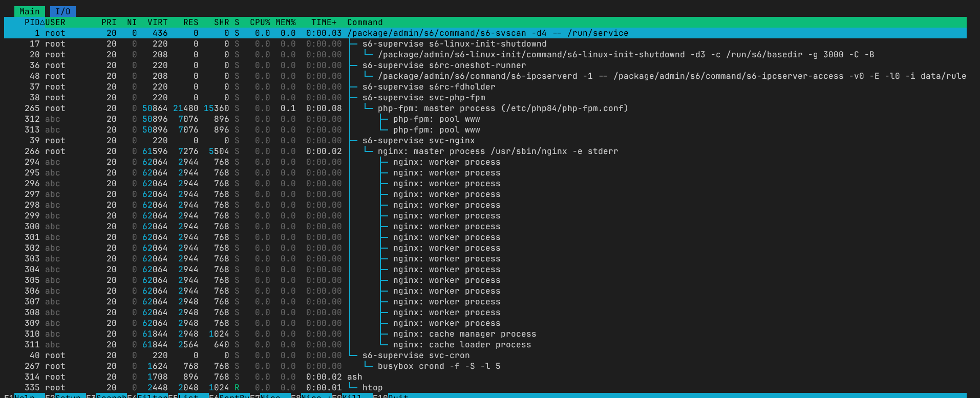Select the htop process row
The width and height of the screenshot is (980, 398).
pyautogui.click(x=372, y=388)
